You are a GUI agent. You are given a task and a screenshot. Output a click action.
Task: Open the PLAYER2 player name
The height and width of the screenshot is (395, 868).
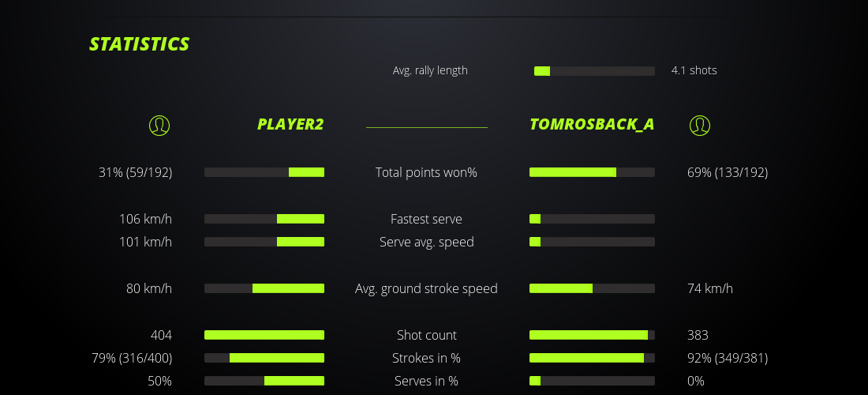pos(290,125)
